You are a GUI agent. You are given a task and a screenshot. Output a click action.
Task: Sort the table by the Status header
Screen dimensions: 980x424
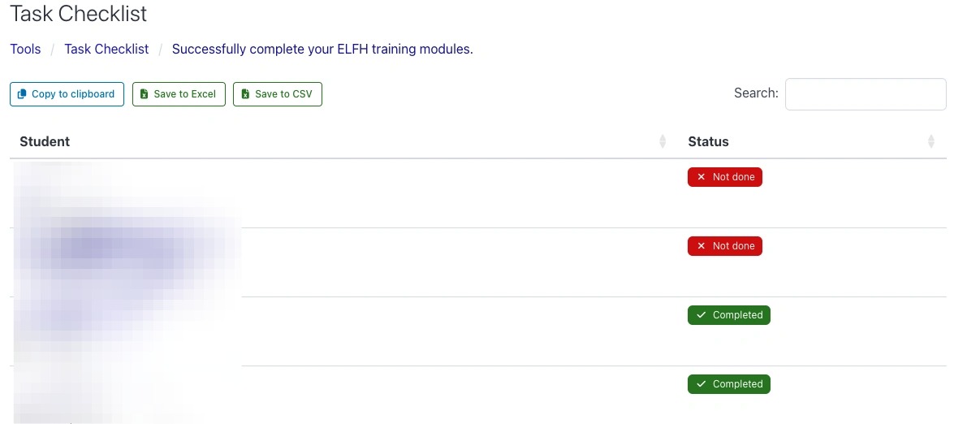pos(708,141)
